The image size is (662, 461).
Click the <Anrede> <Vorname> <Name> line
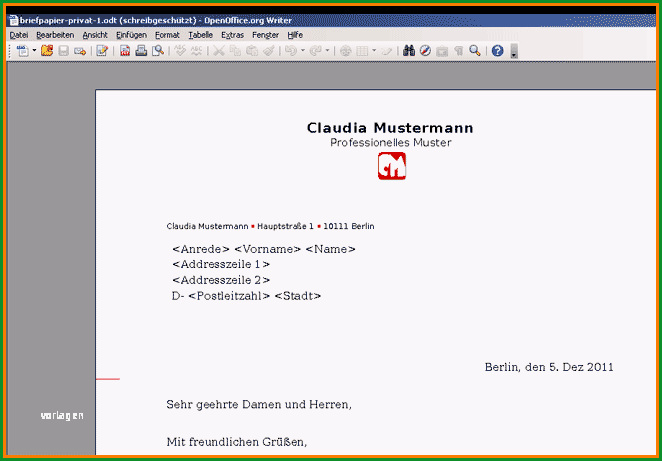click(x=264, y=249)
